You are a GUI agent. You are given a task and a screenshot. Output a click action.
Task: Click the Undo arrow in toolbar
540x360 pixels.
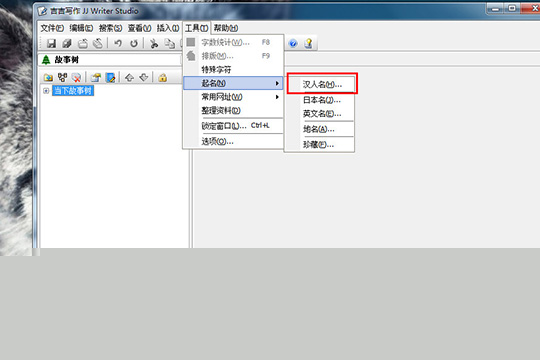point(118,43)
